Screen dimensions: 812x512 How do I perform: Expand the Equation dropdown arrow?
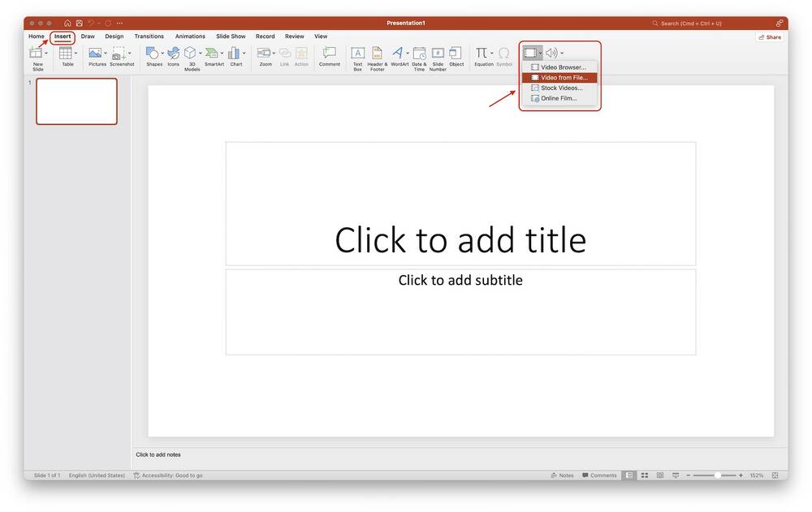click(x=491, y=53)
